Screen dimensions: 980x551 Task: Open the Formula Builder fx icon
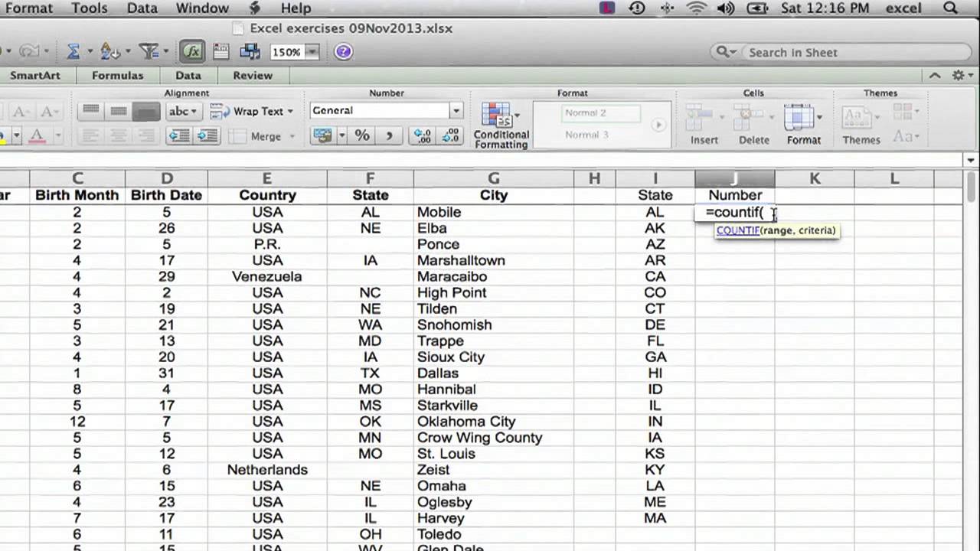[x=192, y=51]
